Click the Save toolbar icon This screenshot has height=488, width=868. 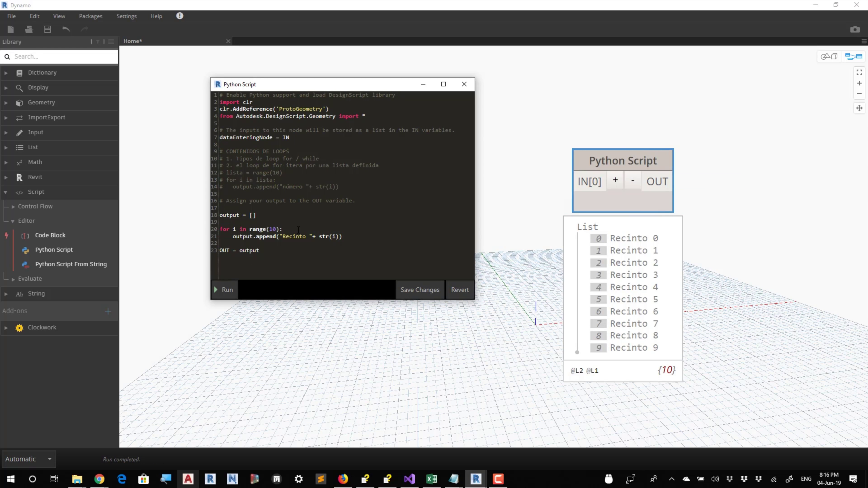pos(47,29)
